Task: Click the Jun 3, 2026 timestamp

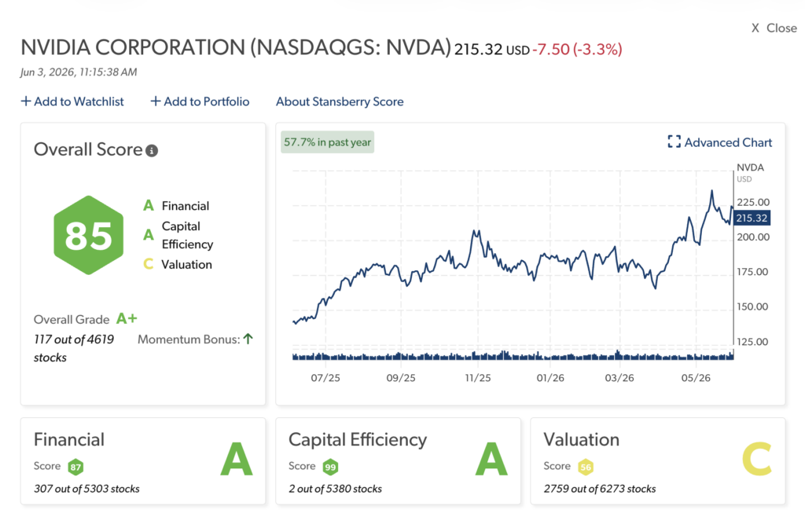Action: tap(79, 72)
